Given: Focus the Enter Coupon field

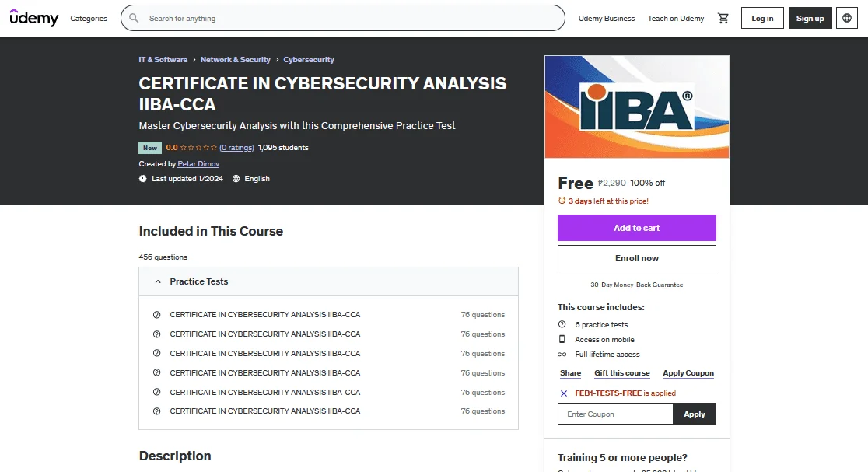Looking at the screenshot, I should click(x=615, y=414).
